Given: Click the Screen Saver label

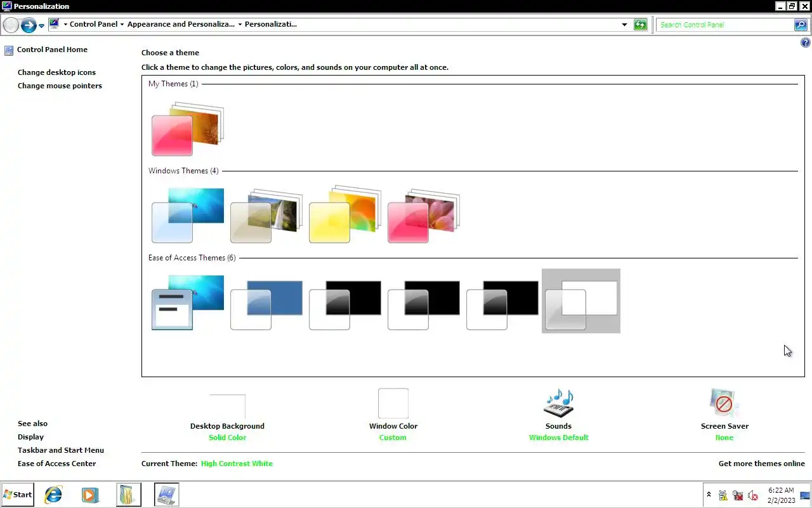Looking at the screenshot, I should [724, 426].
